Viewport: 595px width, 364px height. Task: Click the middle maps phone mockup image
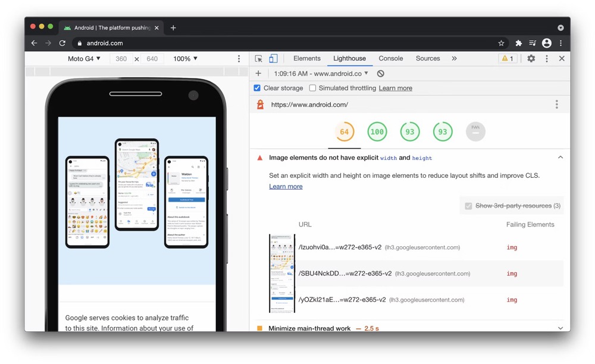pyautogui.click(x=137, y=184)
